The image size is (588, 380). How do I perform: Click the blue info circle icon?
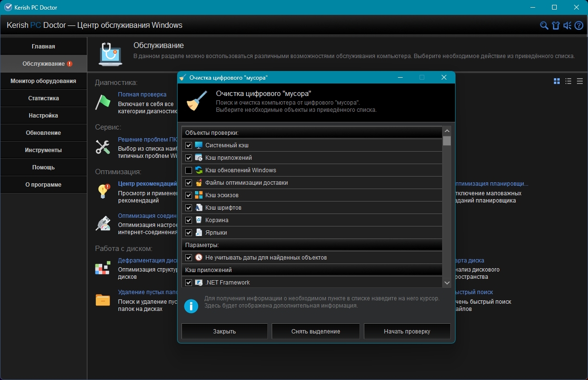click(191, 306)
